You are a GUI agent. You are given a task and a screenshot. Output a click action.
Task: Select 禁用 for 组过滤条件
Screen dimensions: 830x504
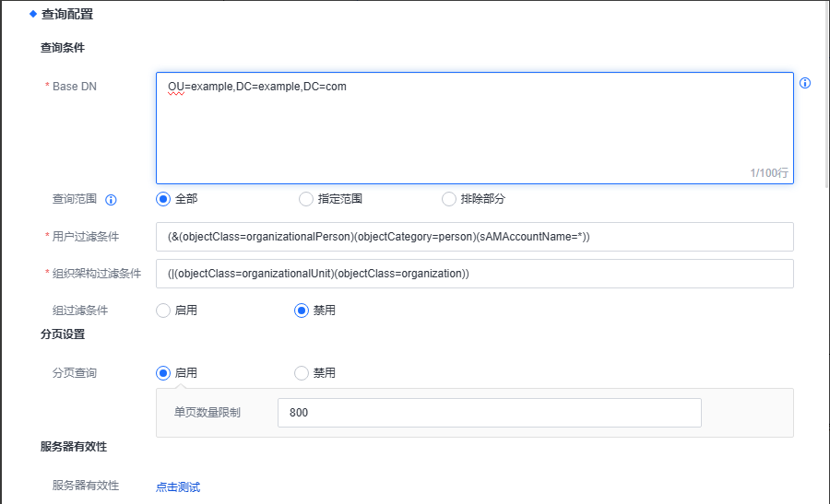click(301, 311)
